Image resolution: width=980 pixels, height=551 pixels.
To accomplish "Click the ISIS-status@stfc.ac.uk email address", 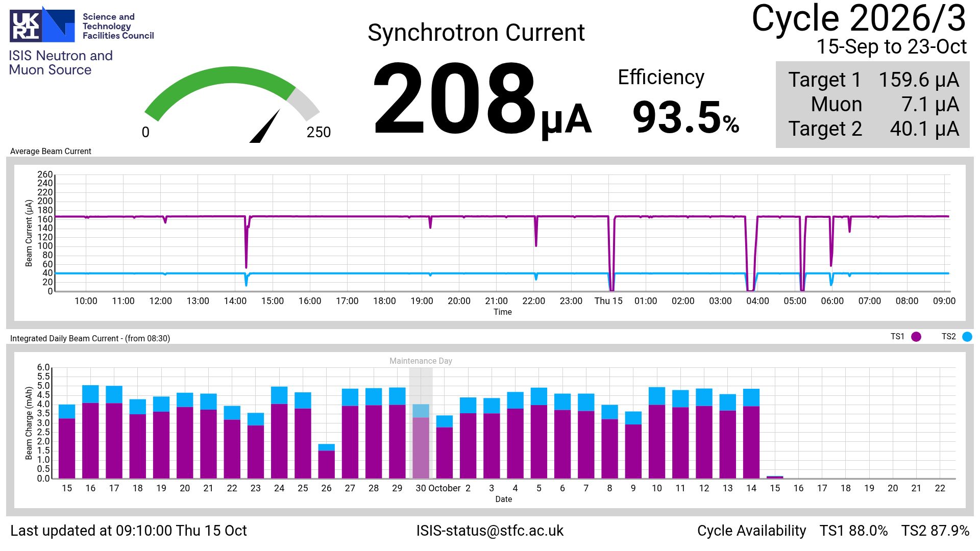I will [x=489, y=531].
